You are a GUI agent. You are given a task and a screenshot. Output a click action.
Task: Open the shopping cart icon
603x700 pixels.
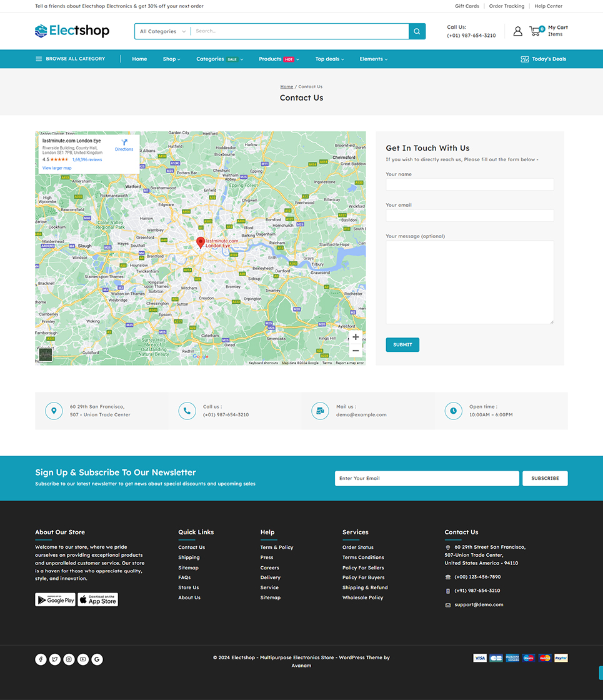[x=536, y=31]
